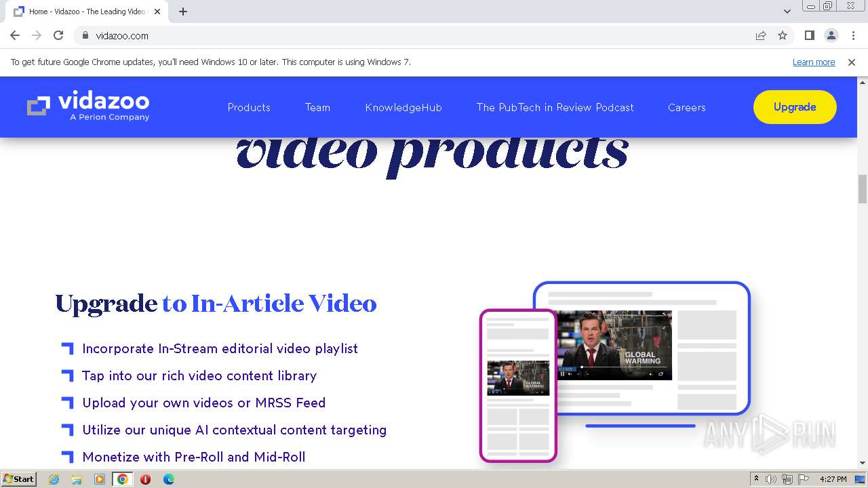Show hidden system tray icons
This screenshot has height=488, width=868.
pos(756,479)
